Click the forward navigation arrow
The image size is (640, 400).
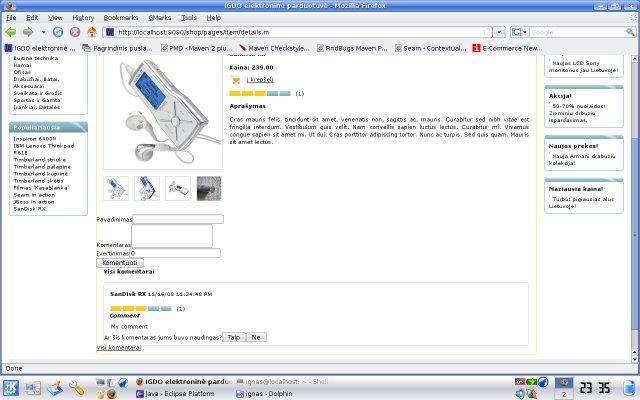[28, 32]
